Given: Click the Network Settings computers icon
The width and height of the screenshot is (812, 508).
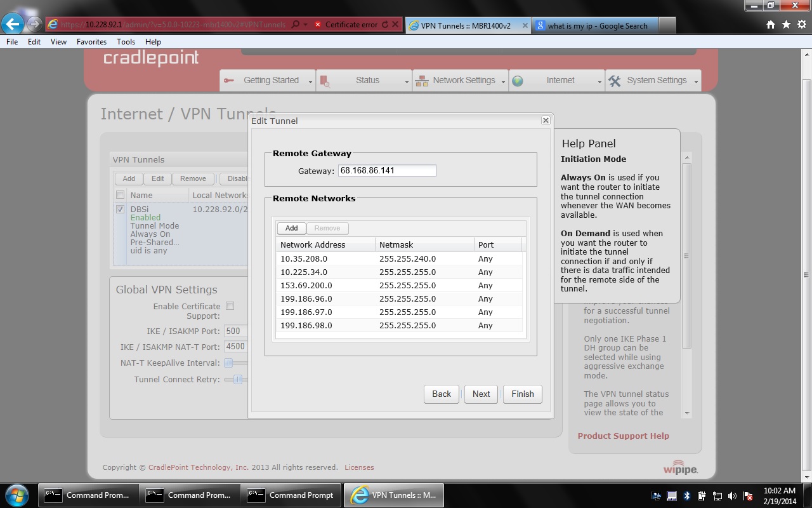Looking at the screenshot, I should pos(422,81).
